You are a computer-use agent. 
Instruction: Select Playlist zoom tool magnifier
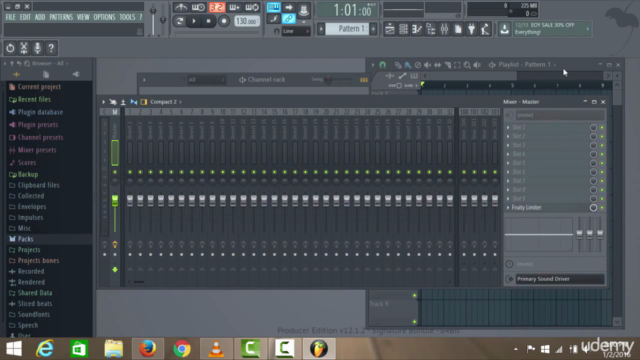pos(467,65)
